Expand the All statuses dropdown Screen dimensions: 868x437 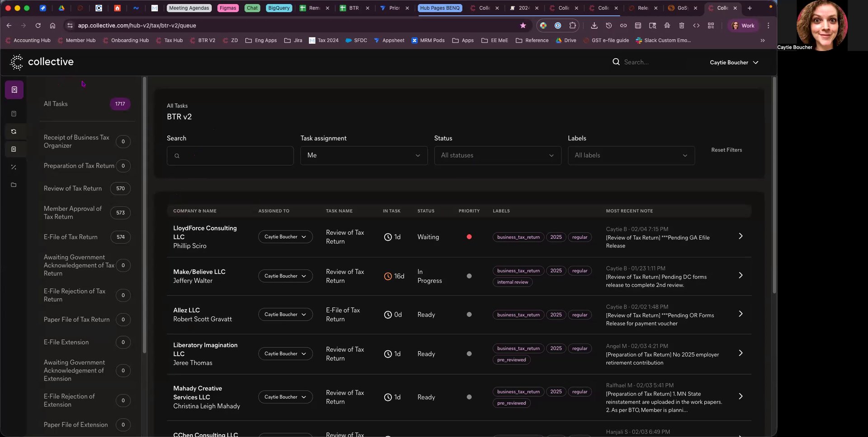(497, 155)
